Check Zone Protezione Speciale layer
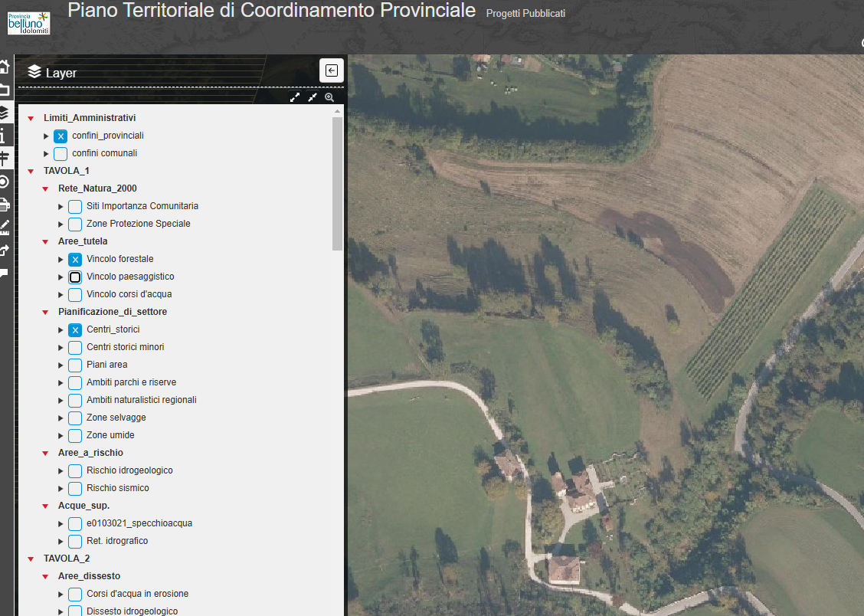Screen dimensions: 864x616 coord(75,224)
